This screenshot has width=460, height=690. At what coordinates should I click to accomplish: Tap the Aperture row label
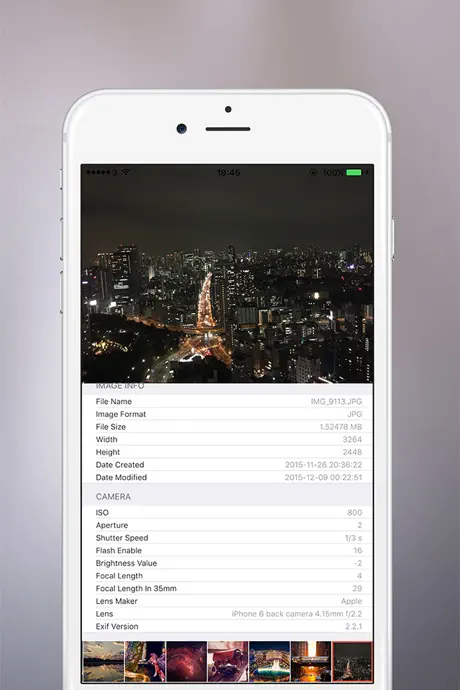point(112,525)
